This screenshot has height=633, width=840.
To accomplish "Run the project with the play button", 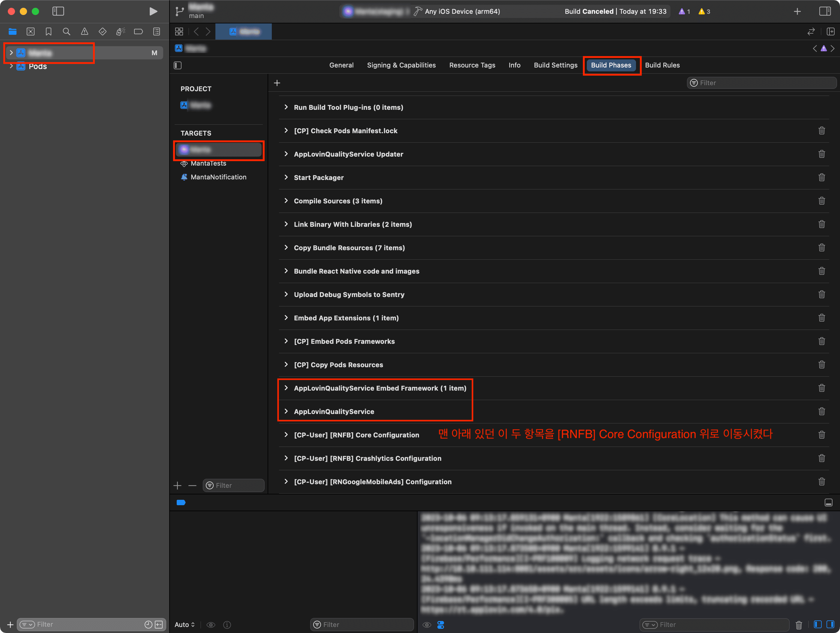I will coord(153,11).
